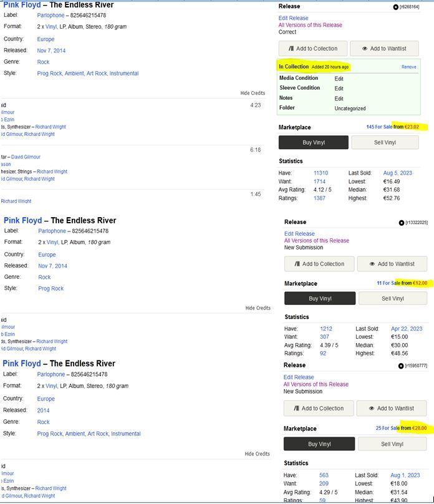Open the 25 For Sale listings link
The height and width of the screenshot is (504, 434).
[387, 429]
